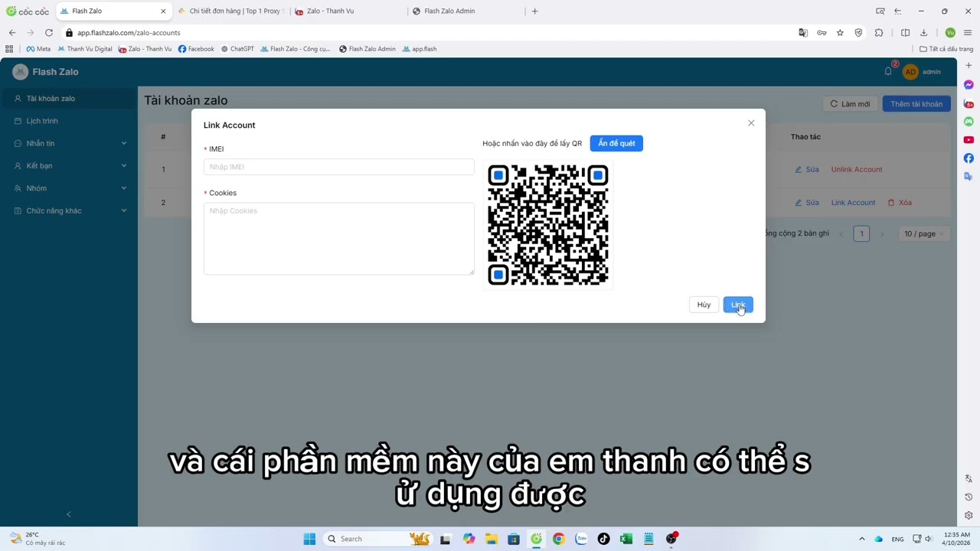Open the '10 / page' size dropdown
This screenshot has height=551, width=980.
coord(924,233)
